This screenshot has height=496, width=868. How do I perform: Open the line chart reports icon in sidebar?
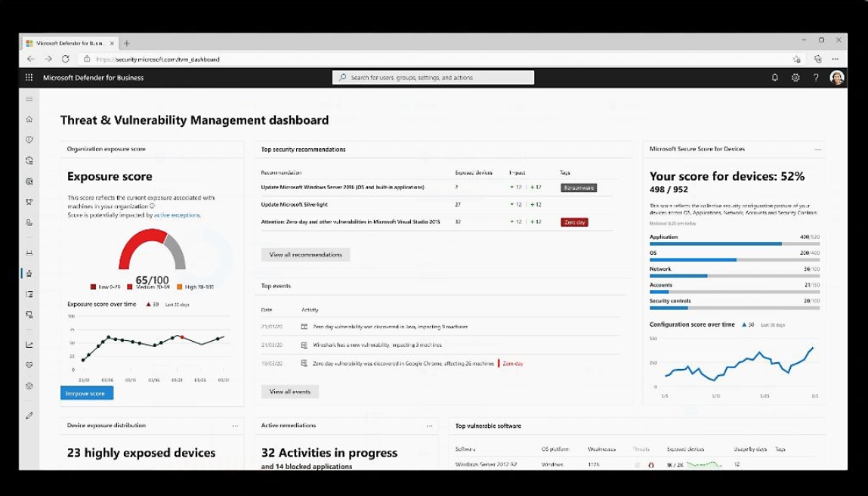click(x=29, y=345)
